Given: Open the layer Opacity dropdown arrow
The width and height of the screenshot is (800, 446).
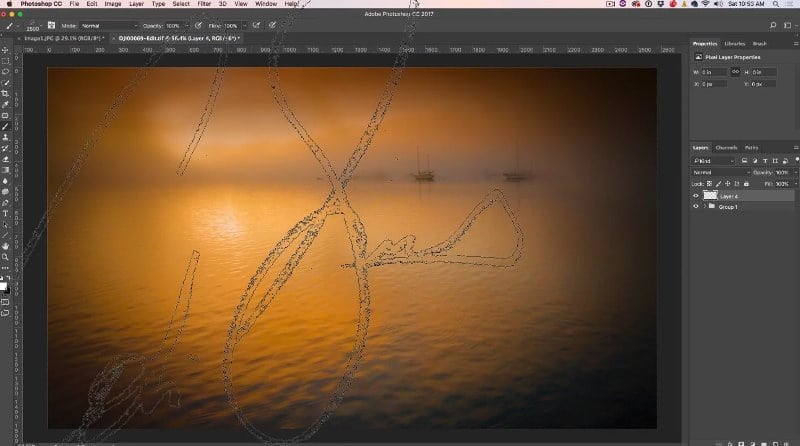Looking at the screenshot, I should click(794, 172).
